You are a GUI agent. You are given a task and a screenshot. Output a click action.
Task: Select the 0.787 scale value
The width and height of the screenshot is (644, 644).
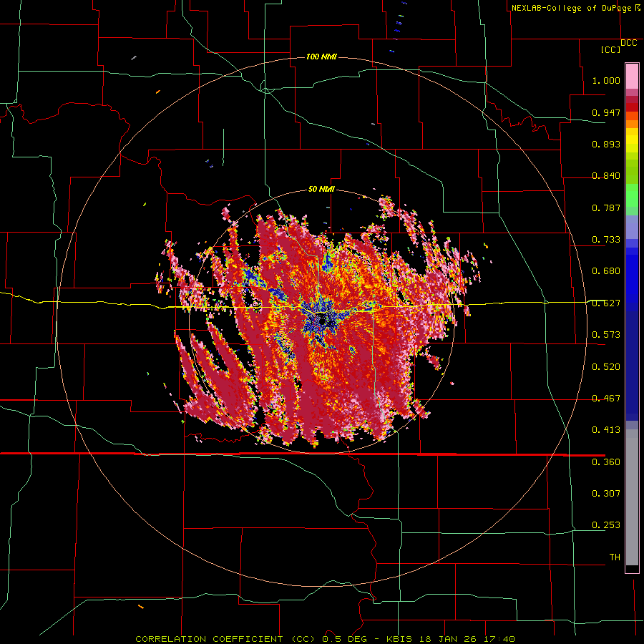pos(606,208)
